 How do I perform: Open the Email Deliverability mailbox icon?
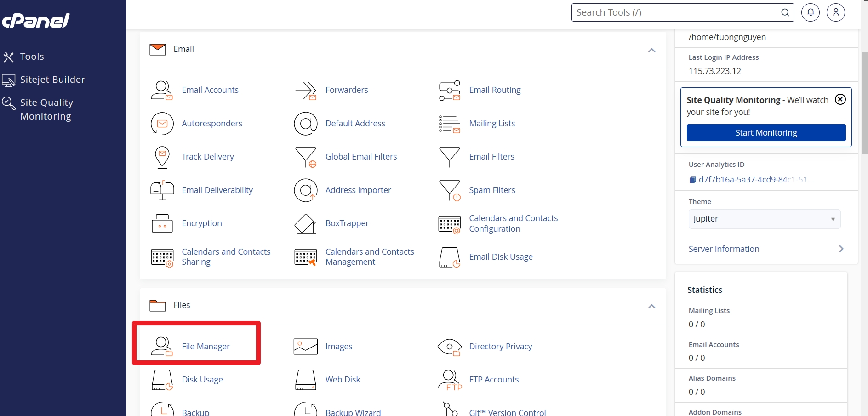(162, 190)
